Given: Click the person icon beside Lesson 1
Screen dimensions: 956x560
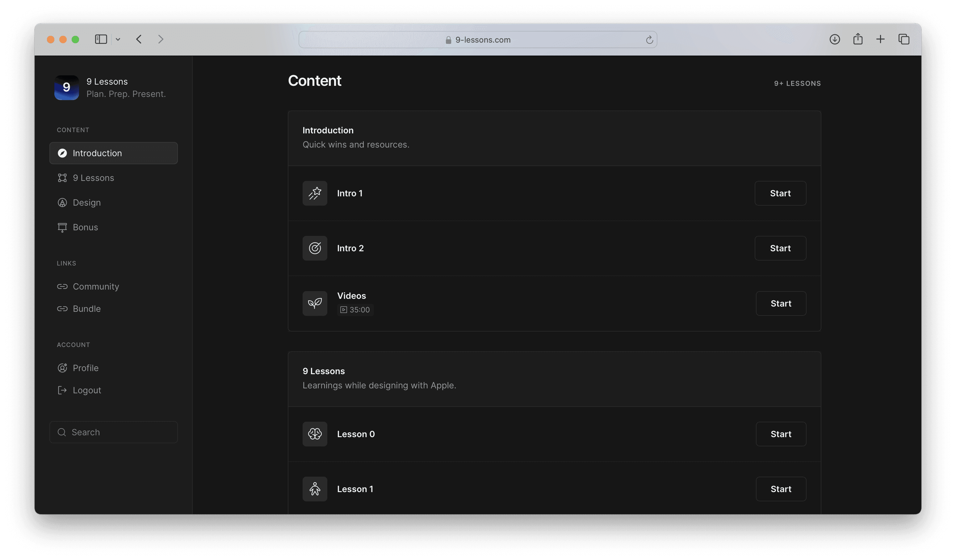Looking at the screenshot, I should (314, 489).
